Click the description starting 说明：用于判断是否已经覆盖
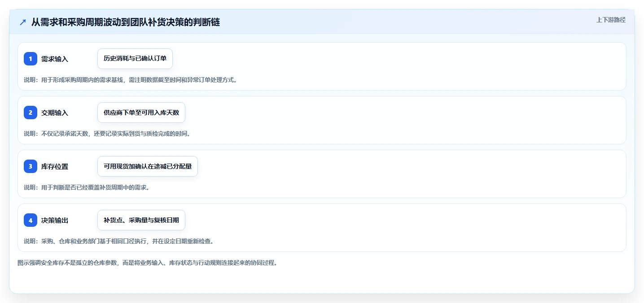The height and width of the screenshot is (303, 644). [x=87, y=187]
